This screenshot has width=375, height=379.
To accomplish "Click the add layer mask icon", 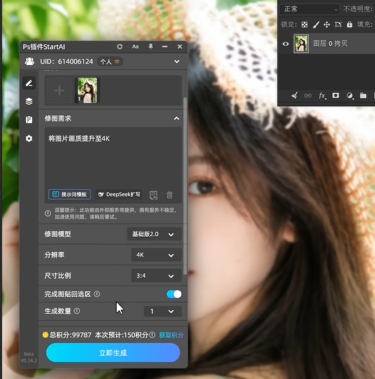I will tap(336, 96).
